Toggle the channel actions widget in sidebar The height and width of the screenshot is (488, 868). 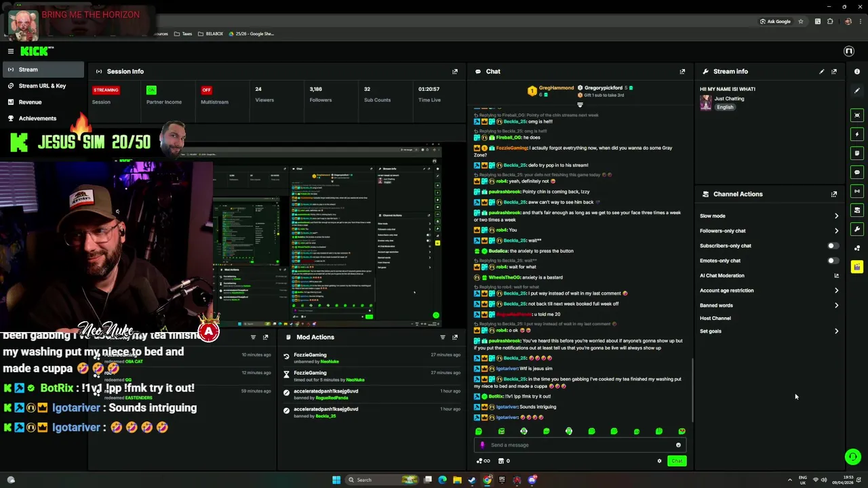point(857,210)
